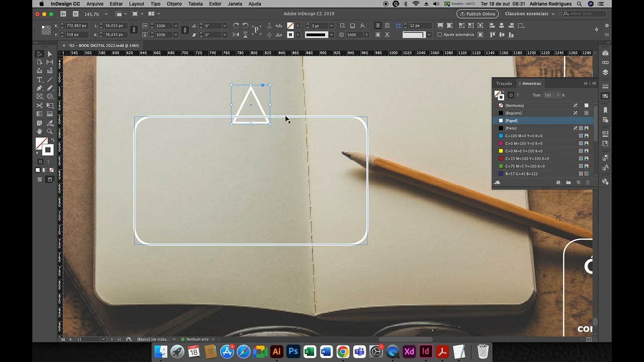Open rotation angle dropdown in control bar
The image size is (644, 362).
pyautogui.click(x=226, y=26)
